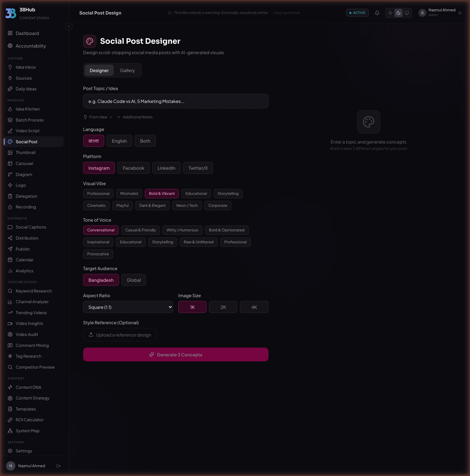The height and width of the screenshot is (476, 470).
Task: Select English as the post language
Action: (119, 141)
